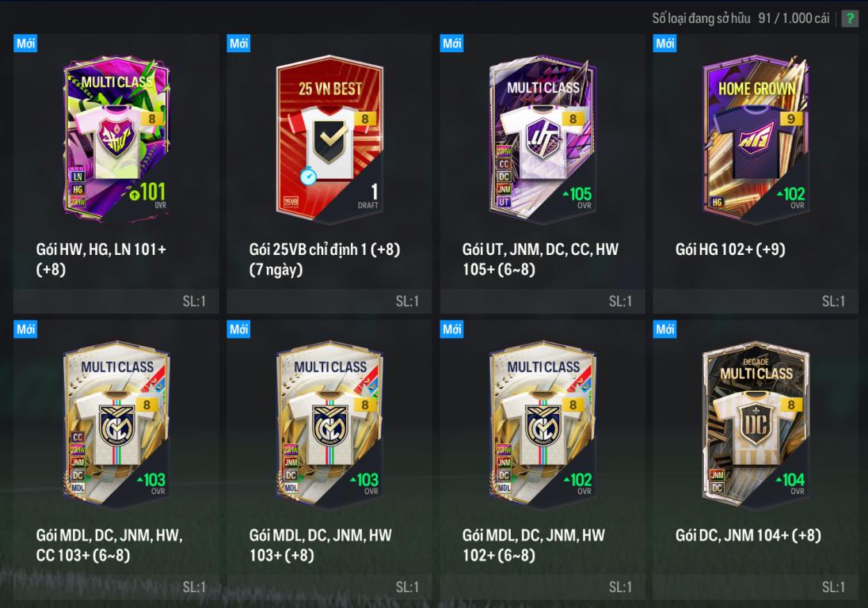Click the Số loại đang sở hữu 91 / 1.000 counter
The image size is (868, 608).
740,18
